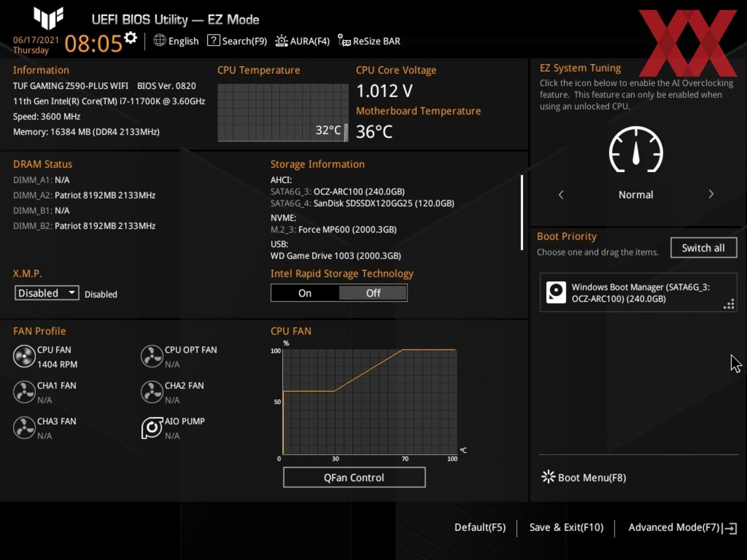
Task: Open AURA(F4) menu item
Action: (x=310, y=41)
